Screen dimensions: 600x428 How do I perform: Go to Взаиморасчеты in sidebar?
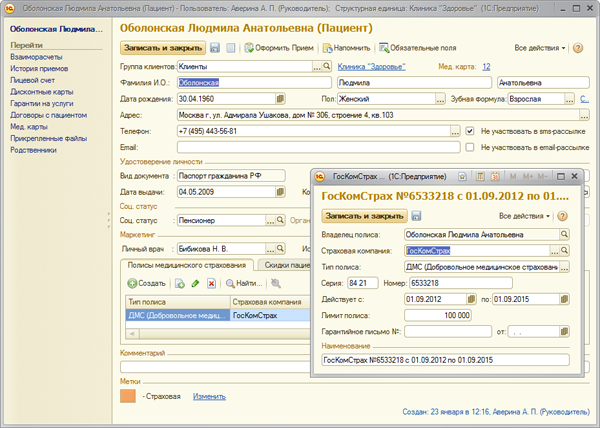click(36, 57)
